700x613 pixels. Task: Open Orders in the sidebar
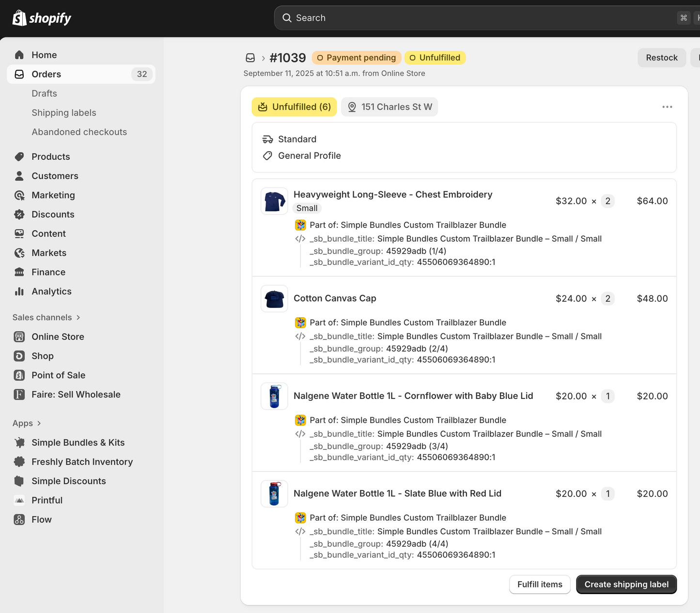[x=81, y=74]
